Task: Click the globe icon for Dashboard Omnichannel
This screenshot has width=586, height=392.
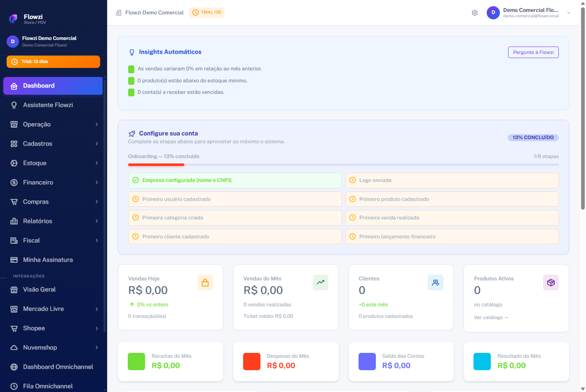Action: tap(14, 367)
